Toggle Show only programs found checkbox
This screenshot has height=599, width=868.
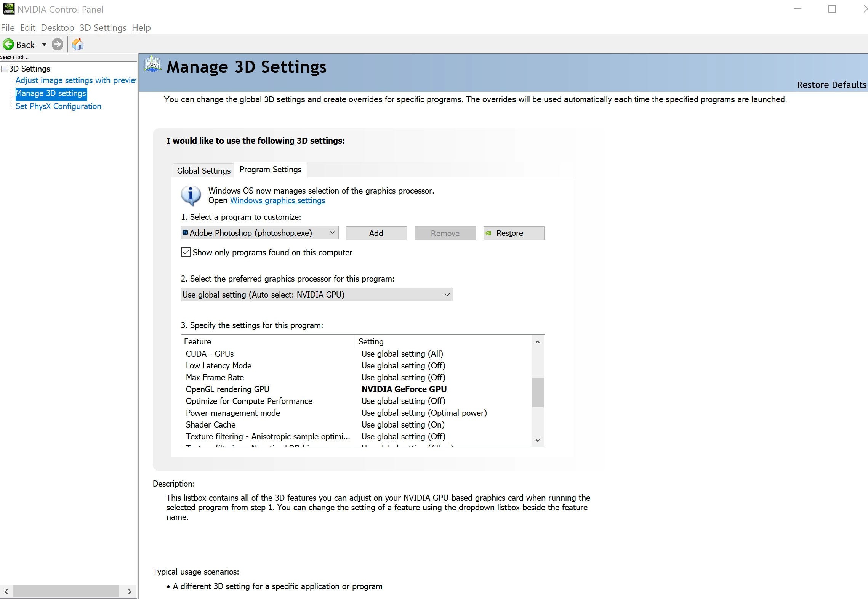click(x=186, y=252)
